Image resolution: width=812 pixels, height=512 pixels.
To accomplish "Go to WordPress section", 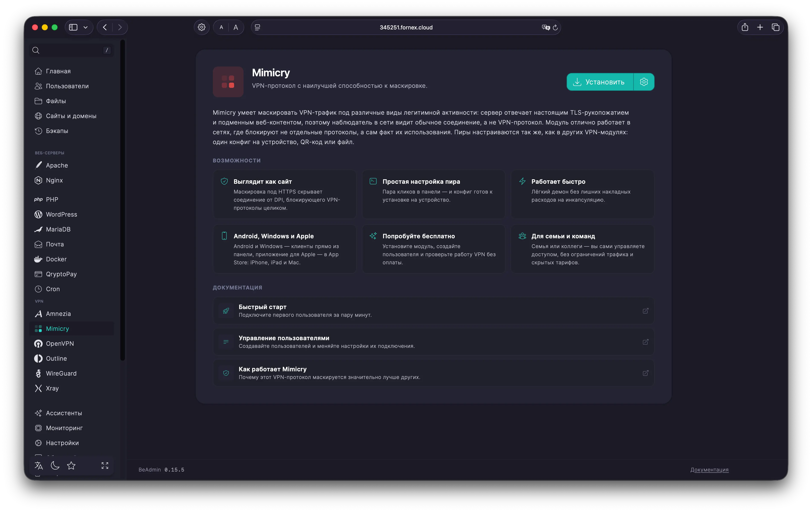I will click(71, 214).
